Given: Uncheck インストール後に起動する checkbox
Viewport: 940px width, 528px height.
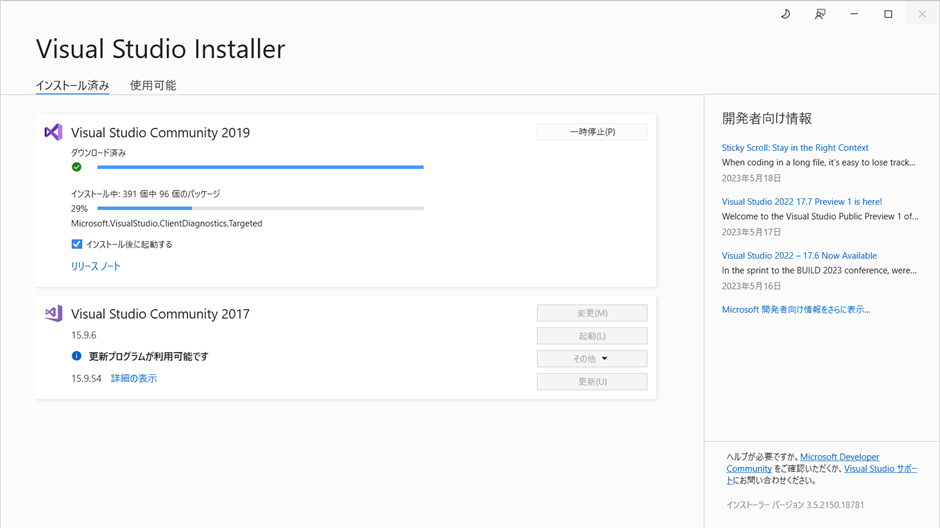Looking at the screenshot, I should 77,244.
